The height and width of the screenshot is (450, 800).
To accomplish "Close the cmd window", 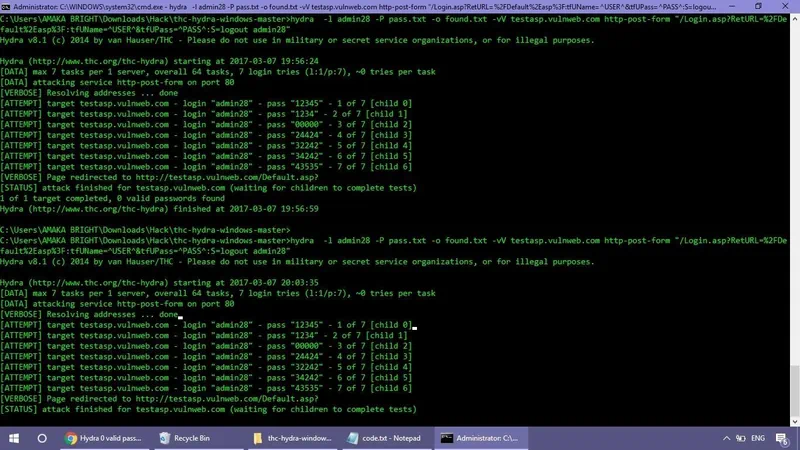I will point(785,7).
